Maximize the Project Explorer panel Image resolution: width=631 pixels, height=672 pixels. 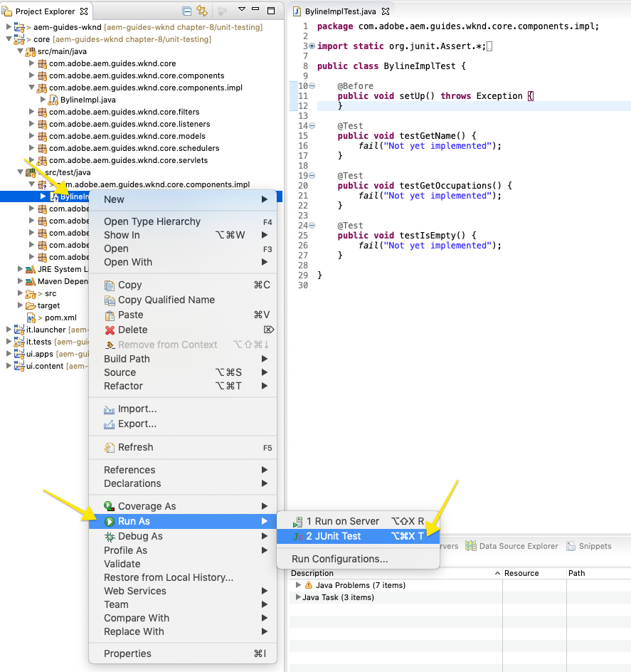[x=271, y=11]
